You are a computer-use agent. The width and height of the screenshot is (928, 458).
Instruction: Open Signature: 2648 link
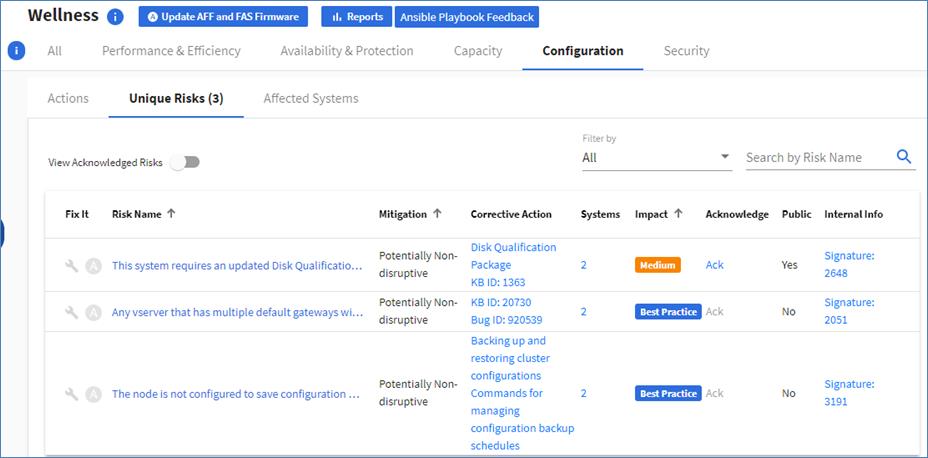[x=849, y=265]
